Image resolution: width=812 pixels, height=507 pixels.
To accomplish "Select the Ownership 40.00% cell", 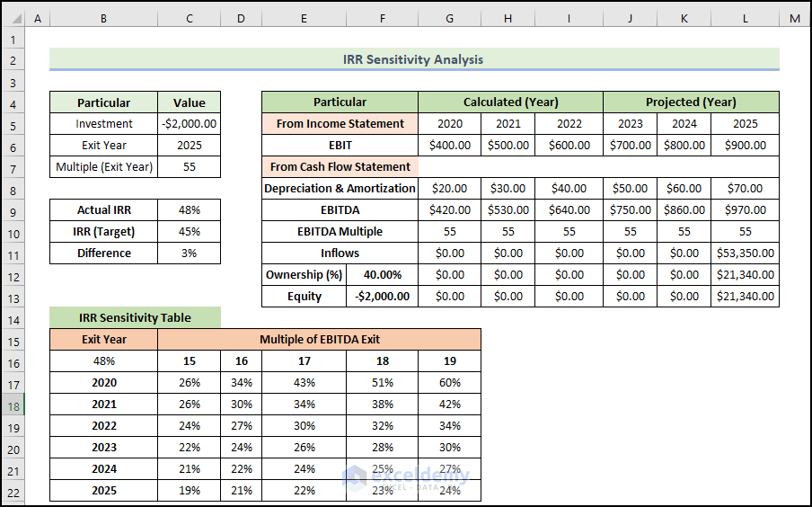I will tap(382, 275).
